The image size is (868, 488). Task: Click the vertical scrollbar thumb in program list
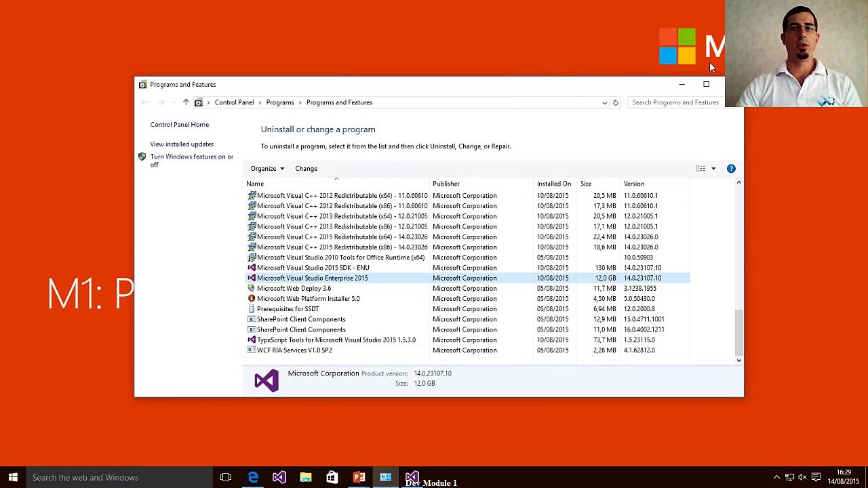739,332
